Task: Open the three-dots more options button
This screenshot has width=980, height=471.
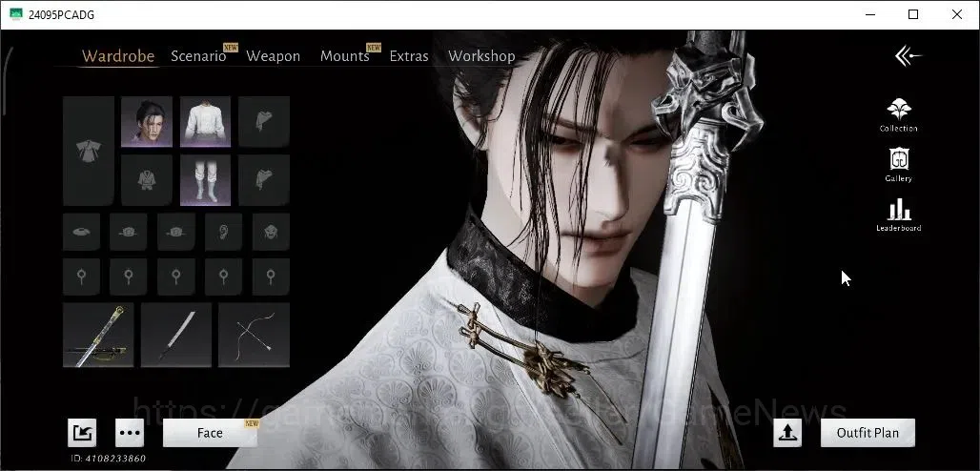Action: point(130,433)
